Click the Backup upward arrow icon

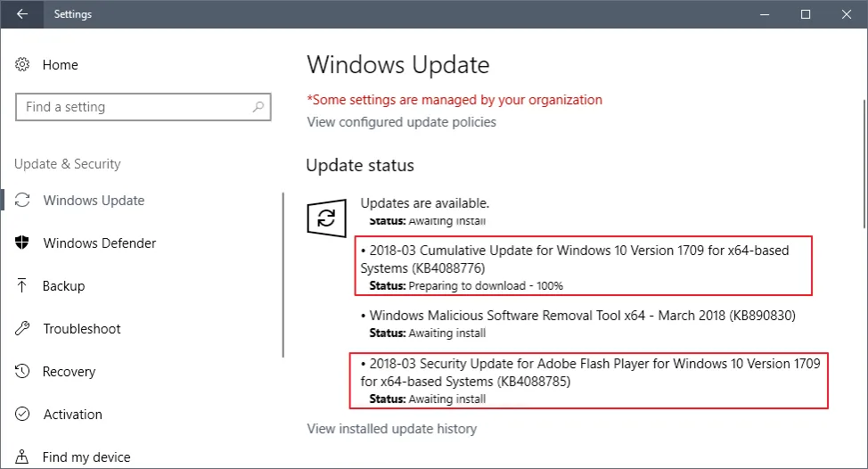tap(22, 285)
